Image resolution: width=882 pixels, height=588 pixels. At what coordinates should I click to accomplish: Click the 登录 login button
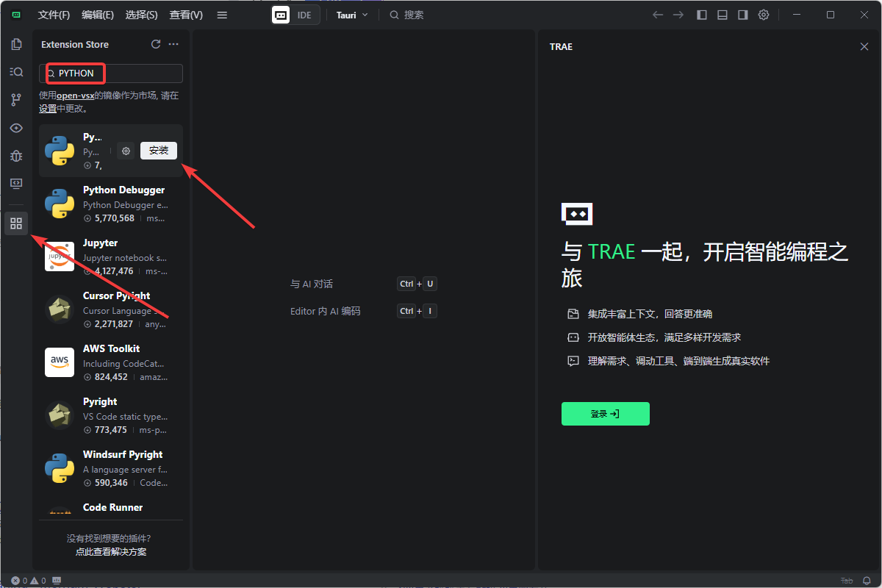tap(605, 414)
